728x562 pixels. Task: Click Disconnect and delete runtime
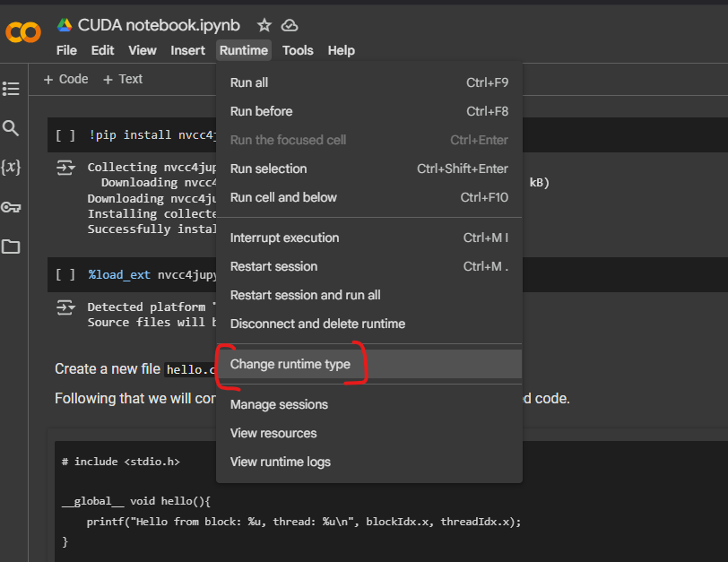(317, 324)
